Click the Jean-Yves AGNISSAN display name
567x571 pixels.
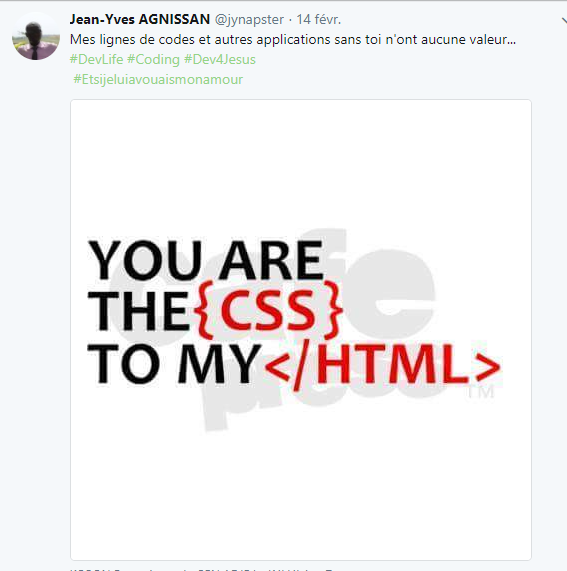140,19
